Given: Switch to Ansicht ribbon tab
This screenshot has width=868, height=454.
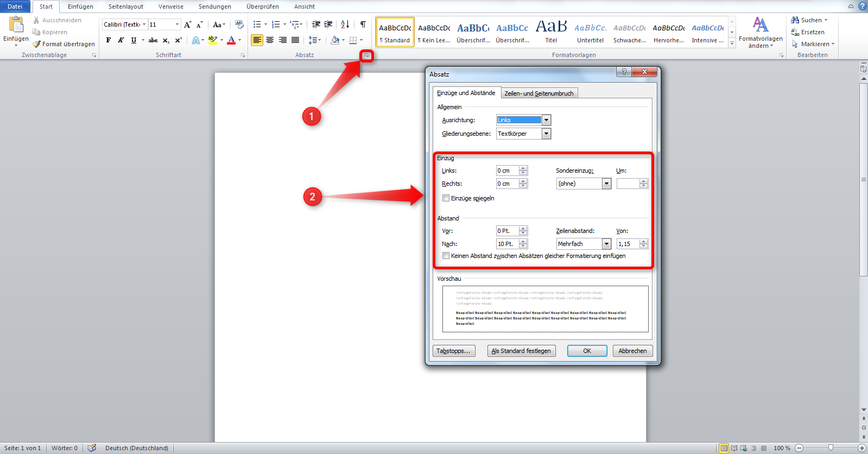Looking at the screenshot, I should click(305, 7).
